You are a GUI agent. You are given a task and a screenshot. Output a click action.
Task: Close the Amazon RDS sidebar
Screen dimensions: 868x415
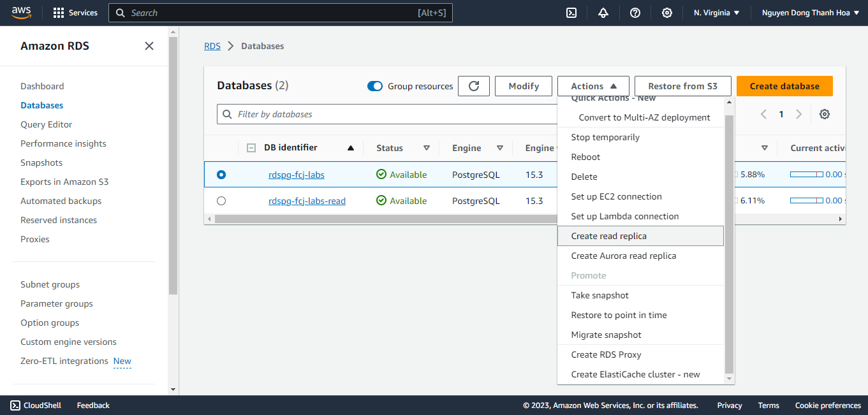(149, 46)
